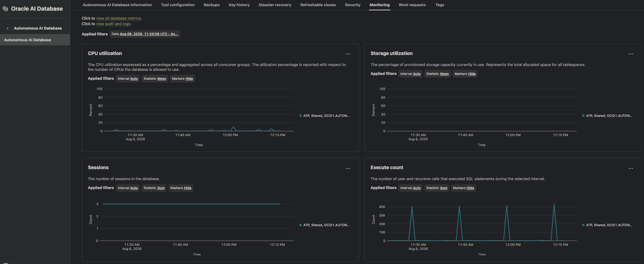644x264 pixels.
Task: Open CPU utilization chart options menu
Action: point(348,54)
